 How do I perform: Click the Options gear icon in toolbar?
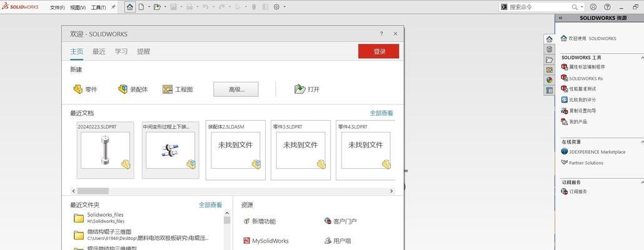coord(276,7)
